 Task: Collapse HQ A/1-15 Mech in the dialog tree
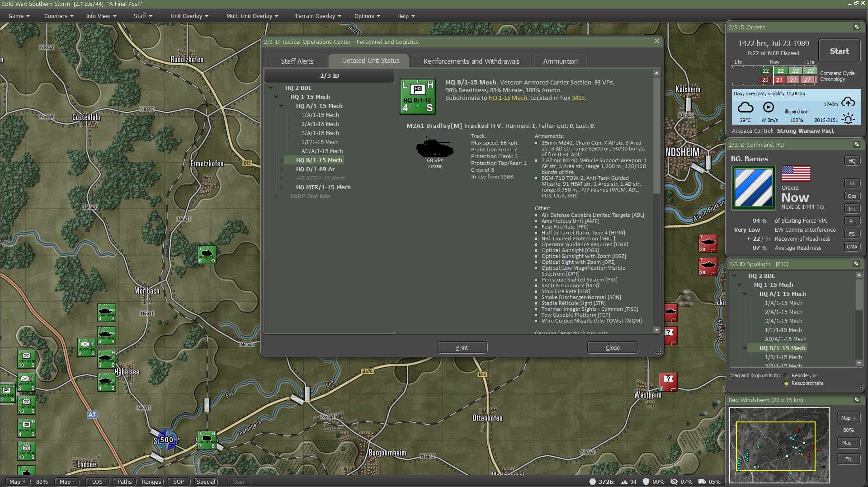[282, 106]
